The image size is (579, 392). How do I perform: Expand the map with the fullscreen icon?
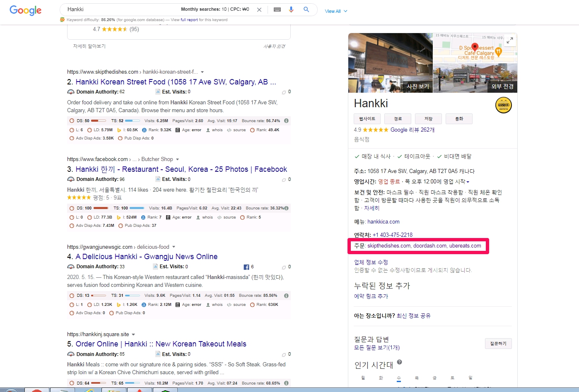click(x=510, y=40)
